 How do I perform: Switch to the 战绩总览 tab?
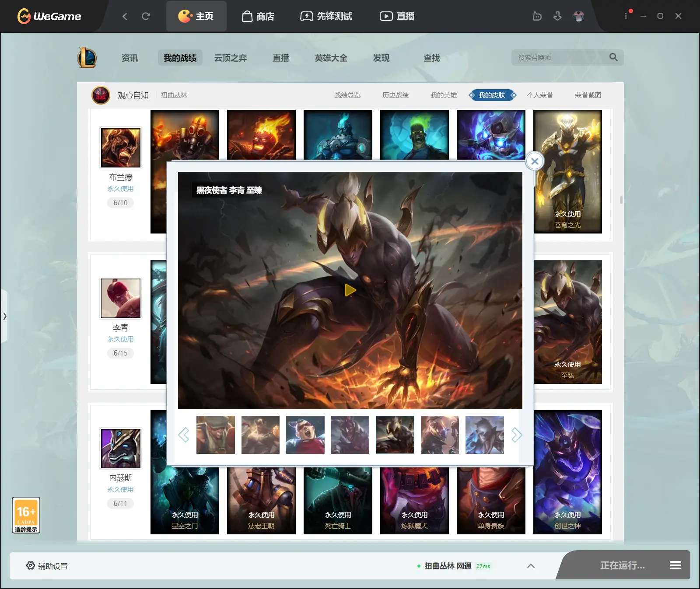[x=347, y=95]
